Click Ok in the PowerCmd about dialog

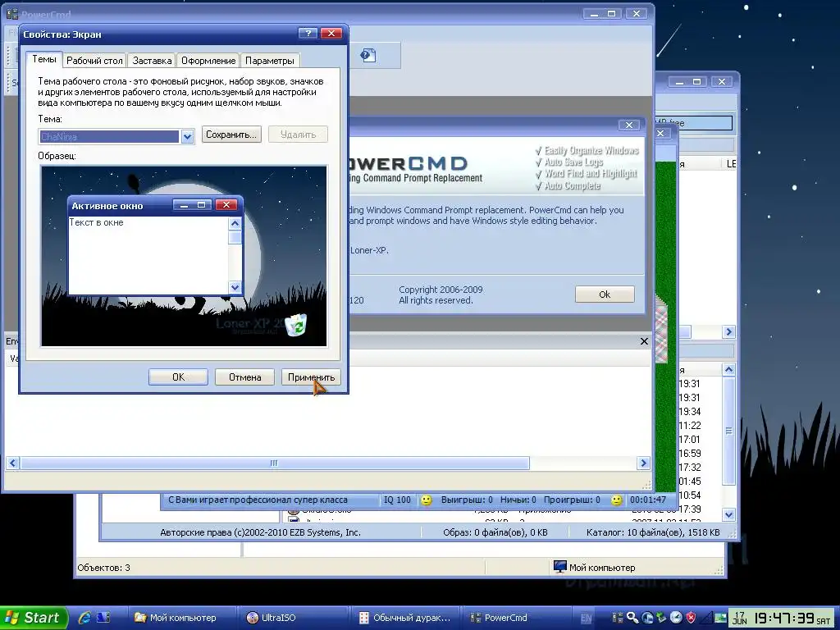click(605, 294)
